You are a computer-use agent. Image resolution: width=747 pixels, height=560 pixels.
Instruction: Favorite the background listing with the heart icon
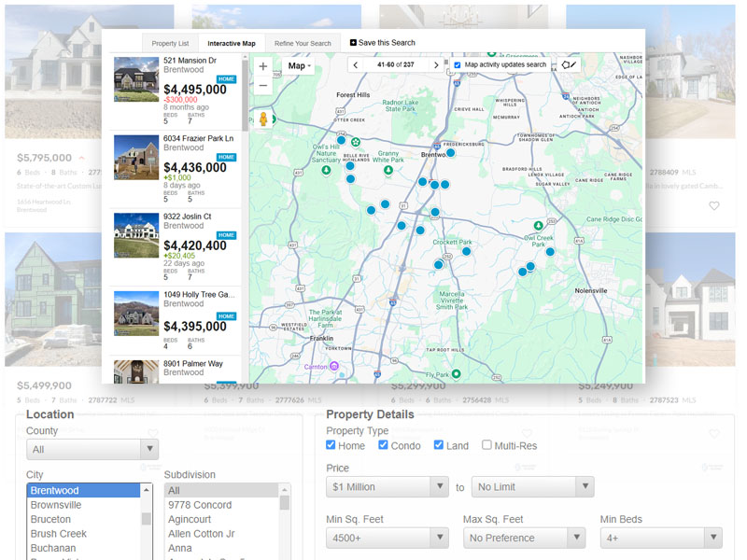click(x=713, y=205)
